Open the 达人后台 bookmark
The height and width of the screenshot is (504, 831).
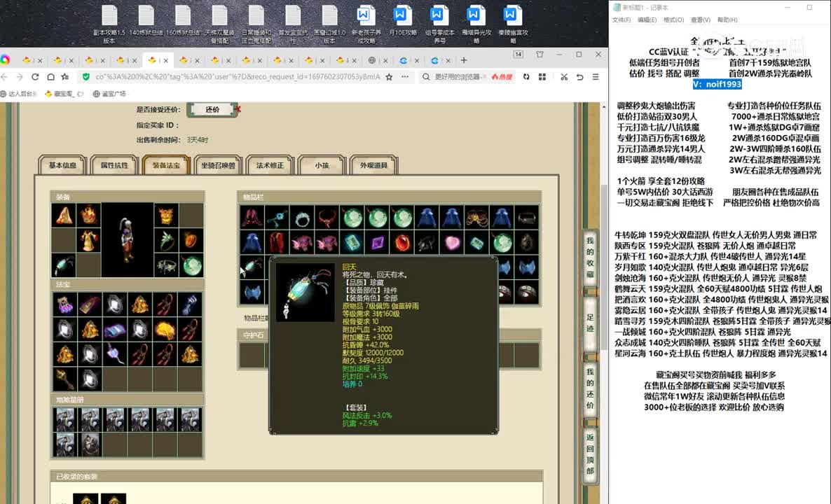coord(18,94)
